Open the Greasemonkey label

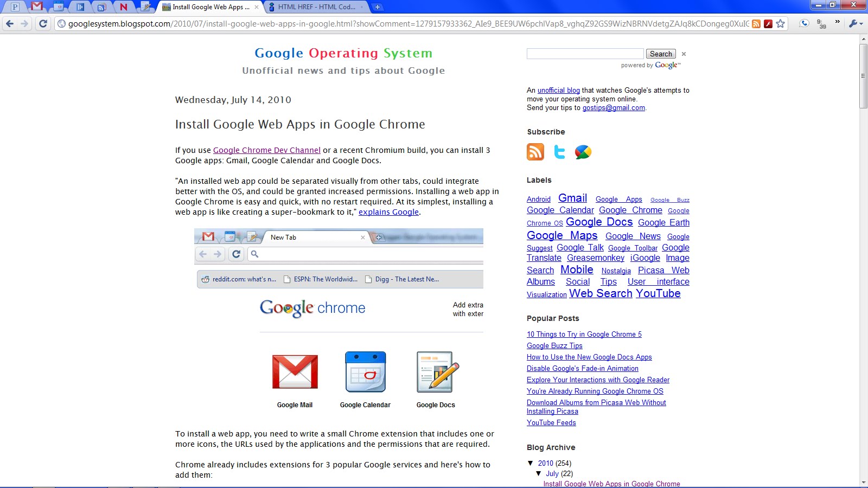596,258
